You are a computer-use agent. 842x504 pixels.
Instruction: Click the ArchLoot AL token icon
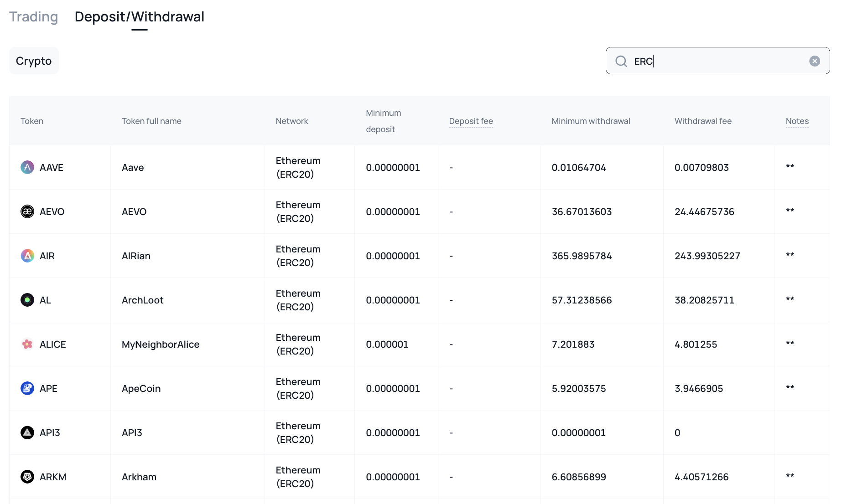point(27,300)
